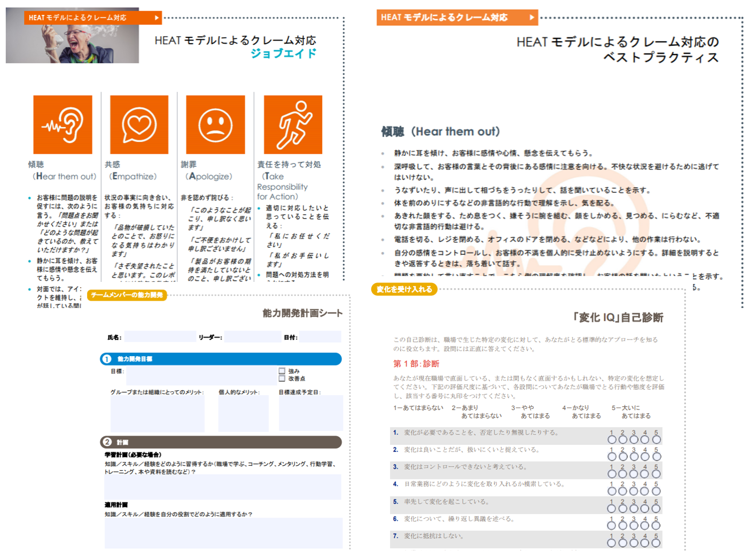This screenshot has width=756, height=551.
Task: Click arrow on right HEAT orange header
Action: pyautogui.click(x=532, y=17)
